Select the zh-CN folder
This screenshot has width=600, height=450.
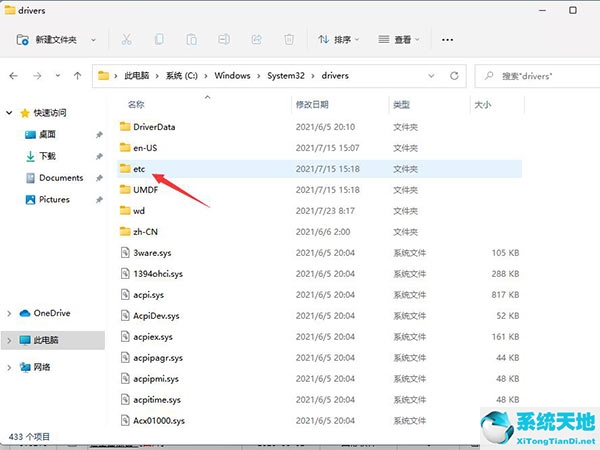320,232
